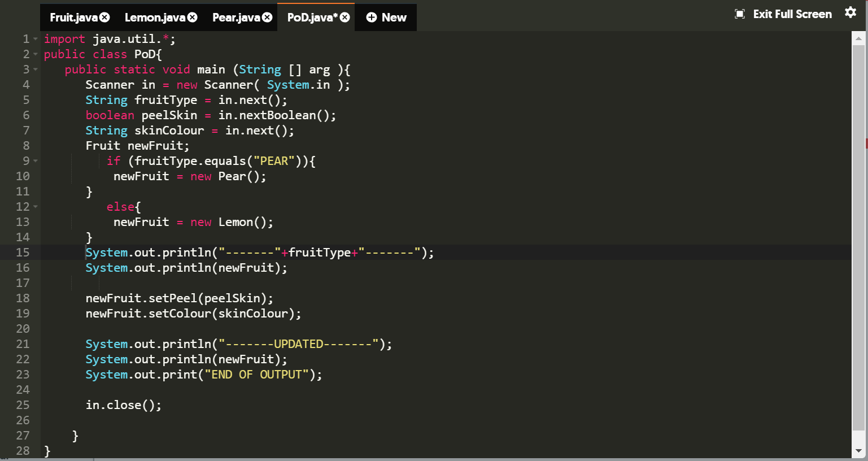The image size is (868, 461).
Task: Click the vertical scrollbar thumb
Action: click(x=858, y=237)
